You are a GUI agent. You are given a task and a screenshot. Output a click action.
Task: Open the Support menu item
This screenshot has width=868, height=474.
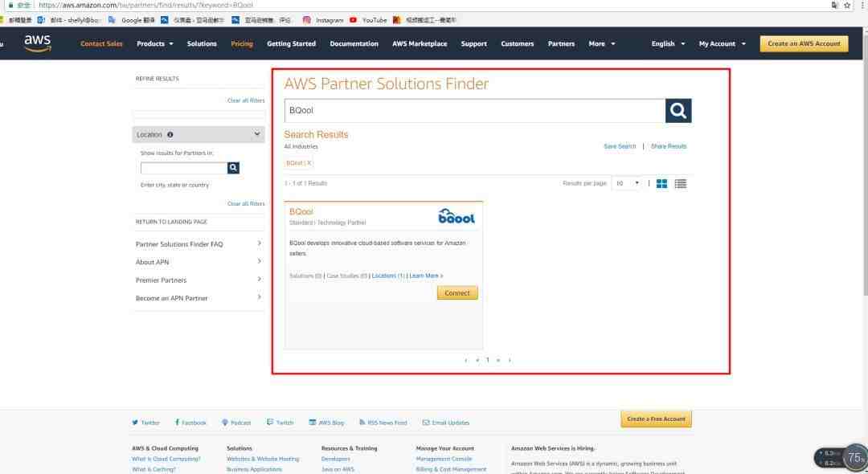tap(474, 43)
